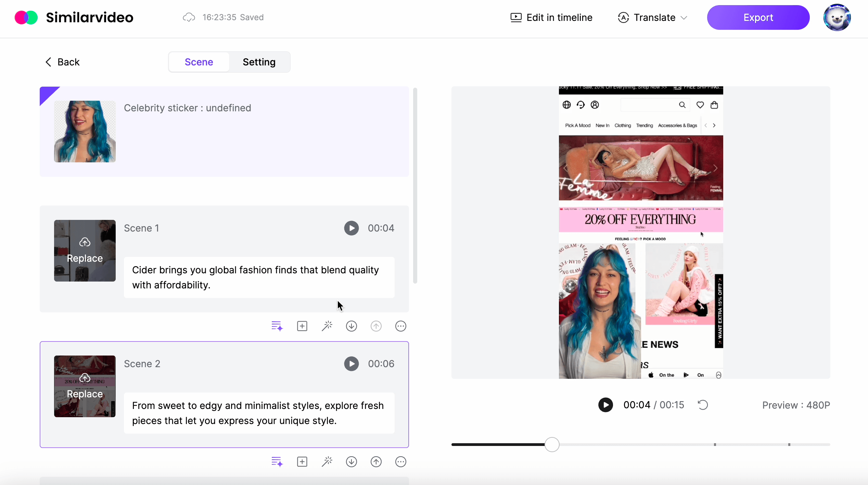
Task: Move Scene 1 down
Action: click(352, 326)
